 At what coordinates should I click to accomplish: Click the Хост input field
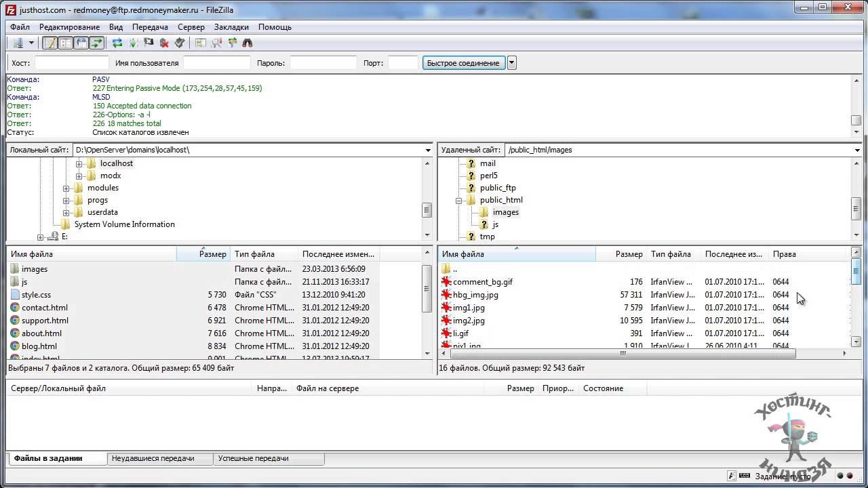tap(71, 63)
